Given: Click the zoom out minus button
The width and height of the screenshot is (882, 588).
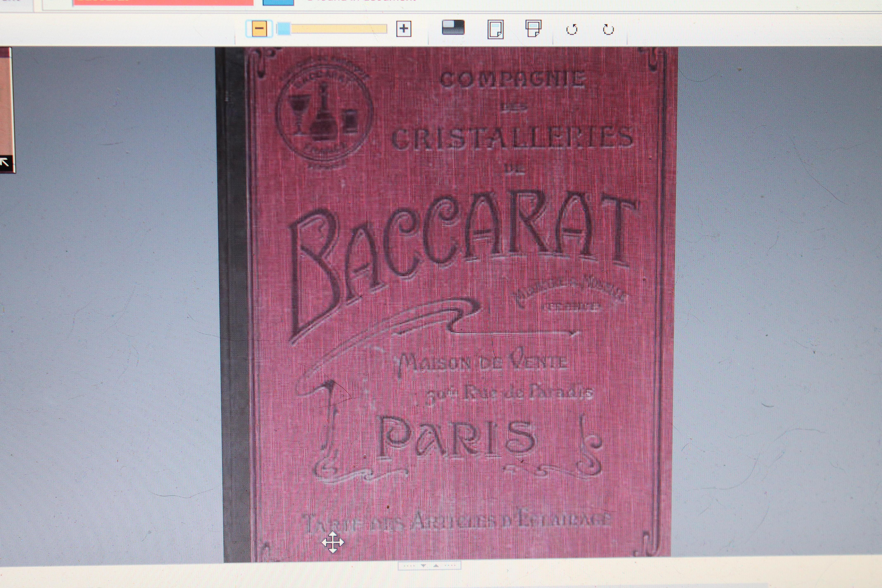Looking at the screenshot, I should point(259,28).
